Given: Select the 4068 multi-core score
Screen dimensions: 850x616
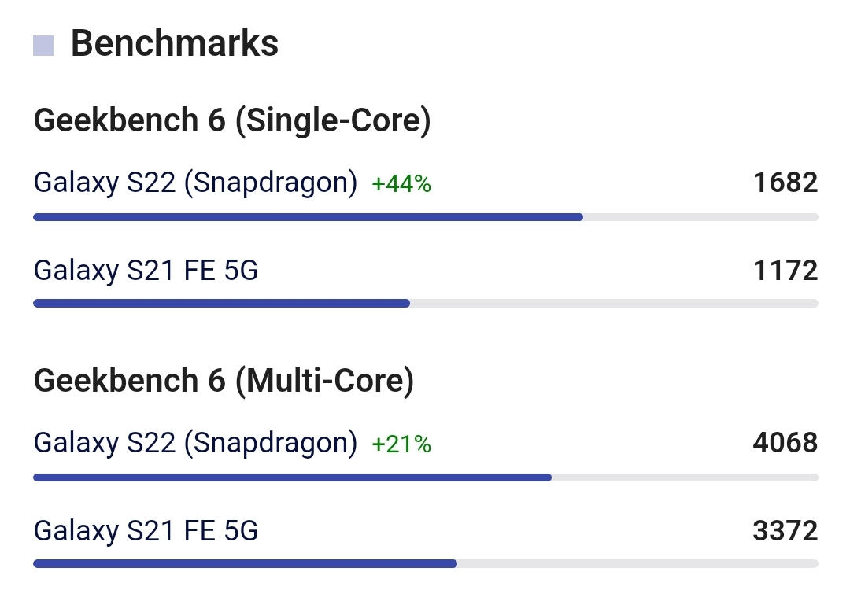Looking at the screenshot, I should point(785,443).
